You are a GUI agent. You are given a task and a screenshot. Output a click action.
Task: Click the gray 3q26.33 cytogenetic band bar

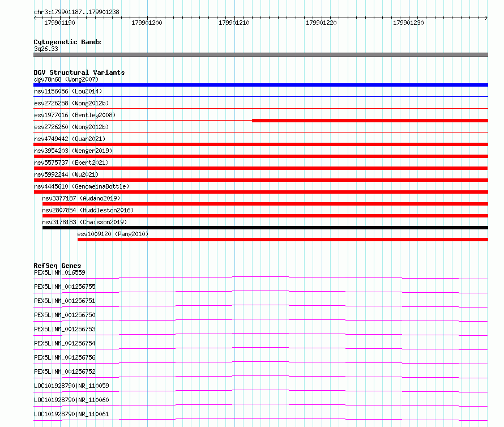[x=260, y=55]
